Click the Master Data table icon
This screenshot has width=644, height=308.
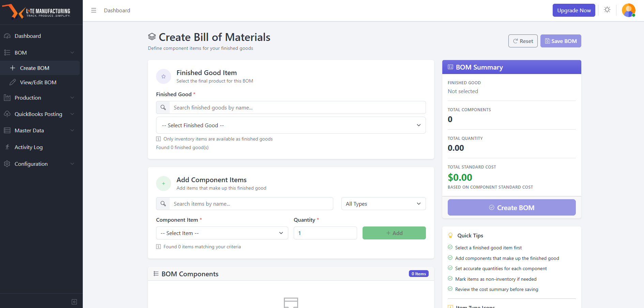pyautogui.click(x=7, y=130)
